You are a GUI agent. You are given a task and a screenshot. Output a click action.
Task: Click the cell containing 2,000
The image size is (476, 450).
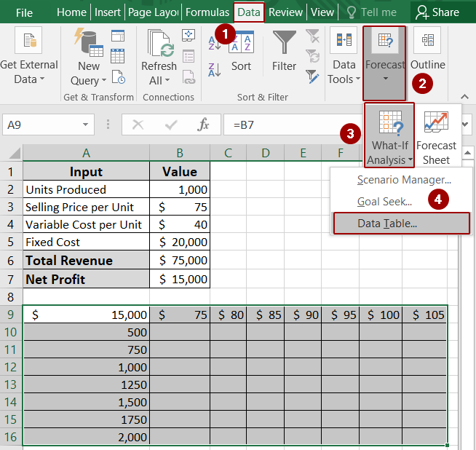[x=86, y=437]
